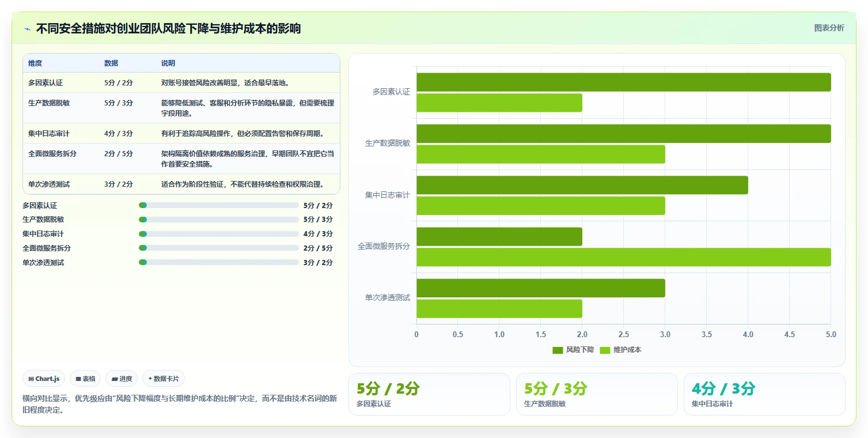
Task: Select 集中日志审计 table row name
Action: click(x=49, y=133)
